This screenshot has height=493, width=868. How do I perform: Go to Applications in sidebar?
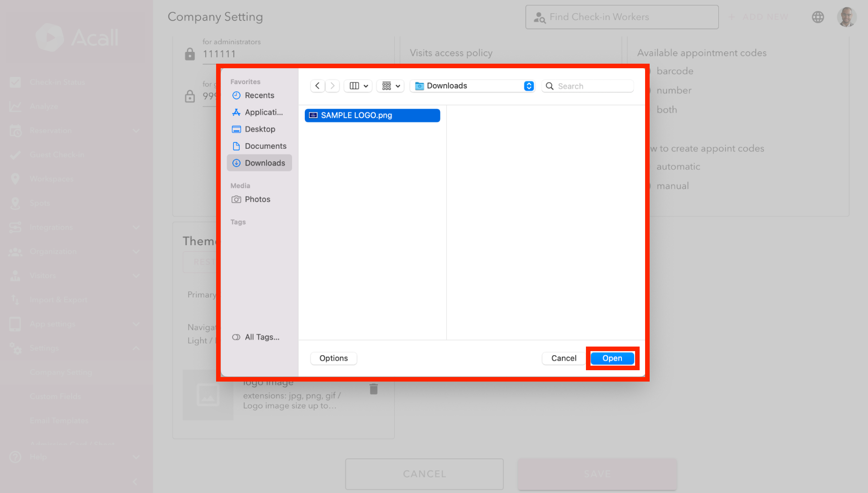[x=263, y=112]
